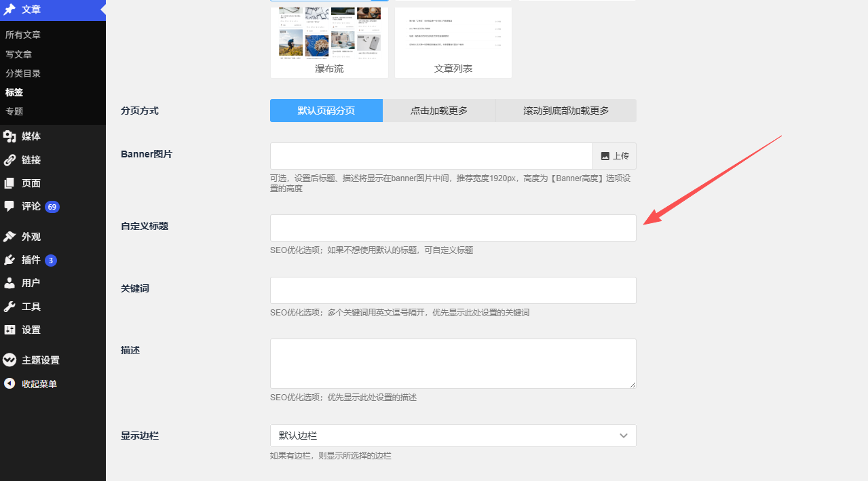
Task: Click the image icon in 上传 button
Action: (x=605, y=156)
